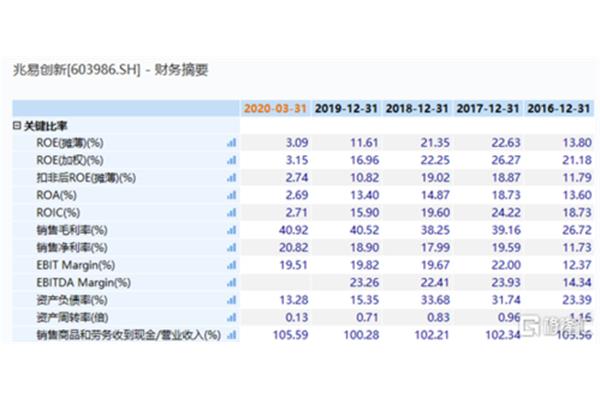The image size is (600, 400).
Task: Open chart icon for ROA(%) row
Action: (232, 195)
